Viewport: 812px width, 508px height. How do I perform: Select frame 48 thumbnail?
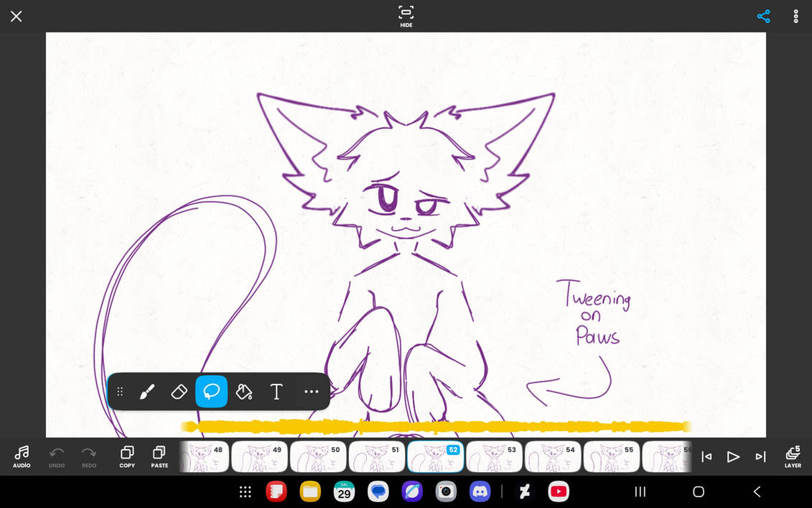204,457
